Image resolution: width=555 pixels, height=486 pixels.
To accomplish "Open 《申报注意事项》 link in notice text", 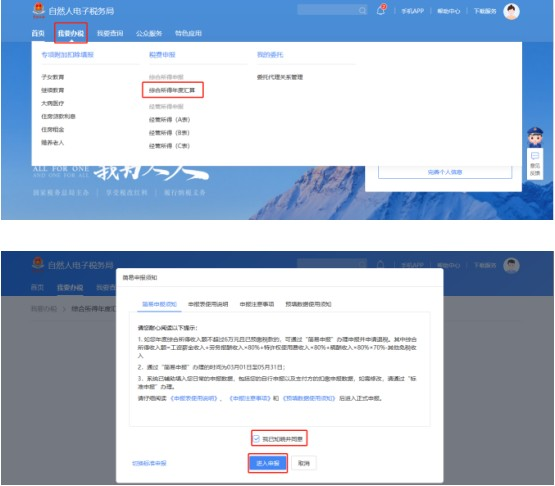I will tap(250, 398).
